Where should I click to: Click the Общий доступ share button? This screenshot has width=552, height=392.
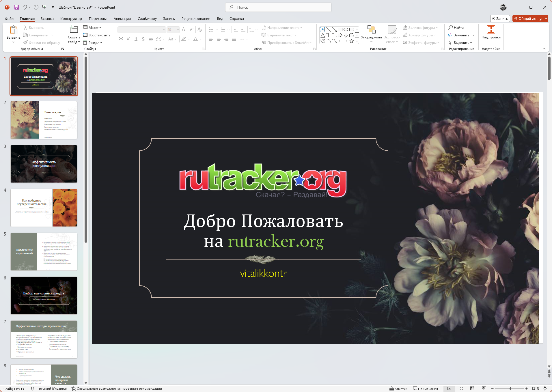(x=530, y=18)
